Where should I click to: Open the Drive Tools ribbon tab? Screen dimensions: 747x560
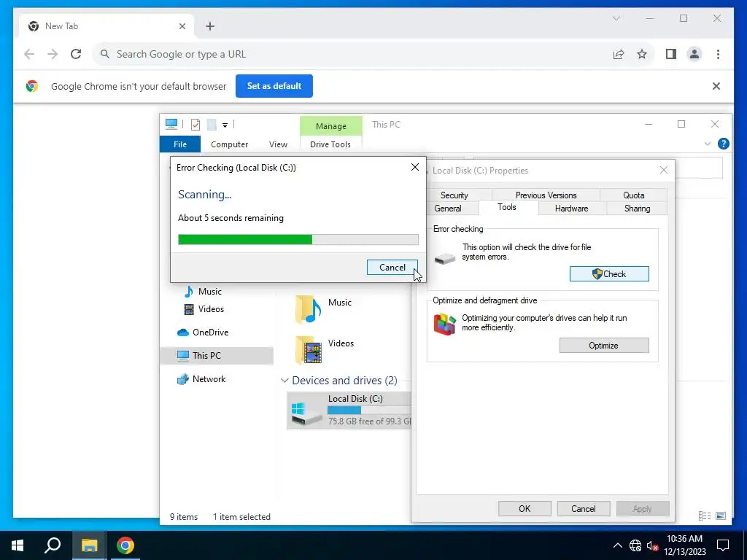(x=330, y=144)
